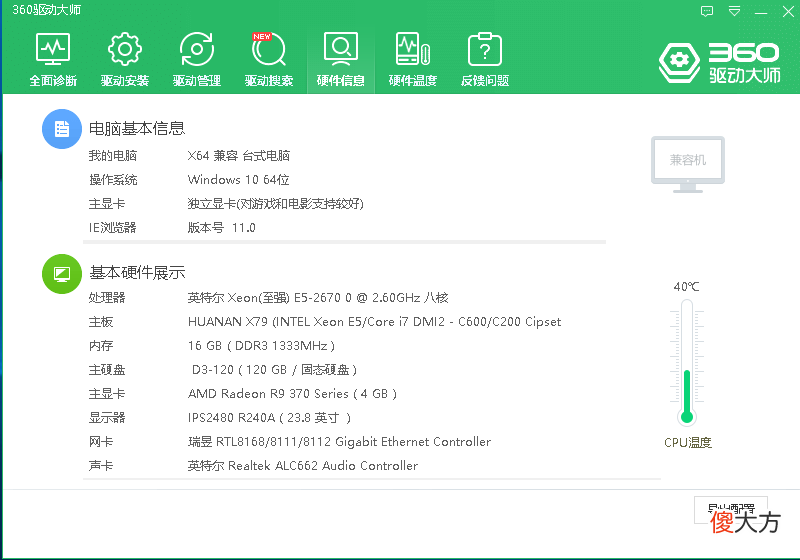Click the 声卡 row label

pyautogui.click(x=101, y=466)
